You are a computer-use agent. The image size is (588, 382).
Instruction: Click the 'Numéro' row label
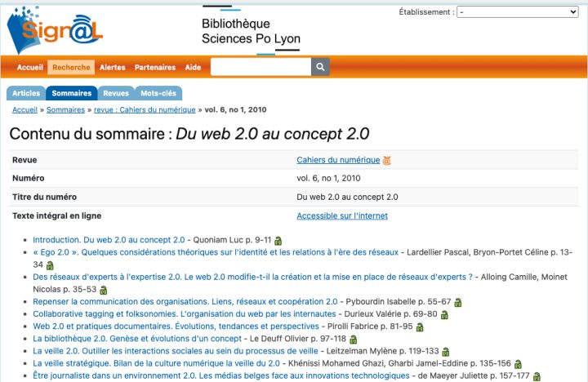[29, 179]
